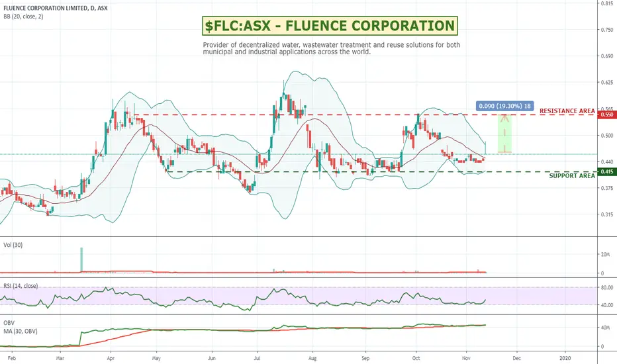
Task: Select the OBV indicator label
Action: (x=9, y=323)
